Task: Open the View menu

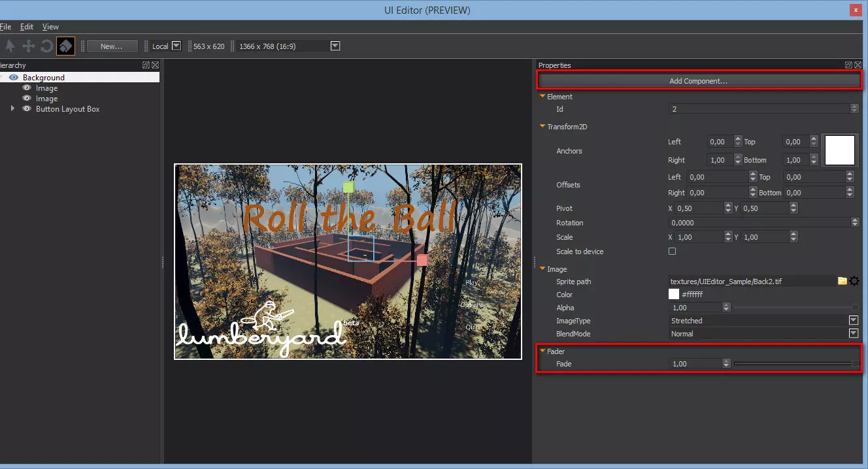Action: (x=50, y=27)
